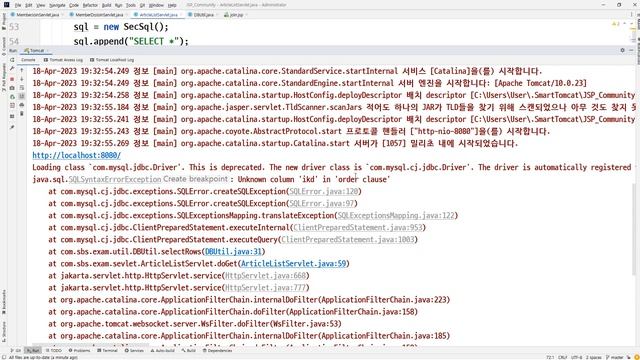Screen dimensions: 640x360
Task: Open the Terminal tool window
Action: 107,351
